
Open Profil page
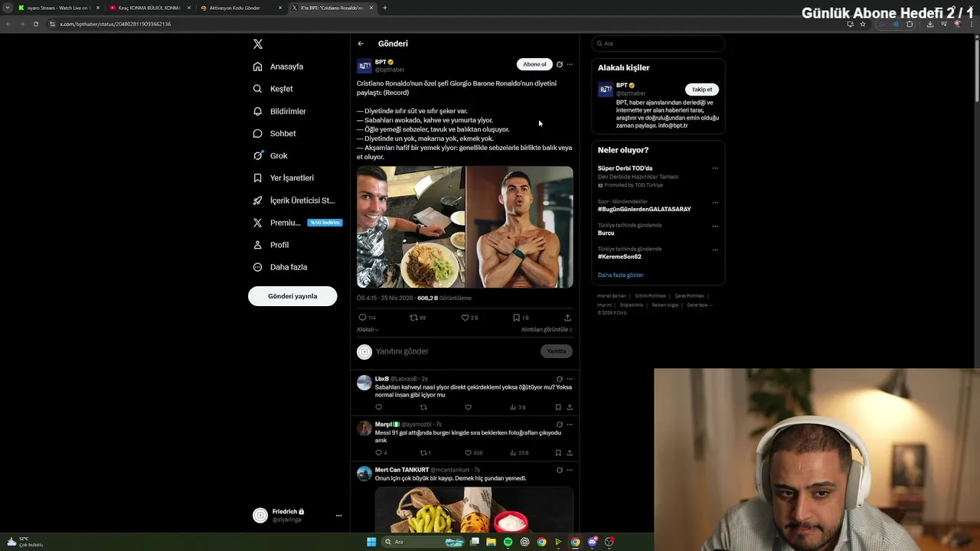[x=271, y=245]
